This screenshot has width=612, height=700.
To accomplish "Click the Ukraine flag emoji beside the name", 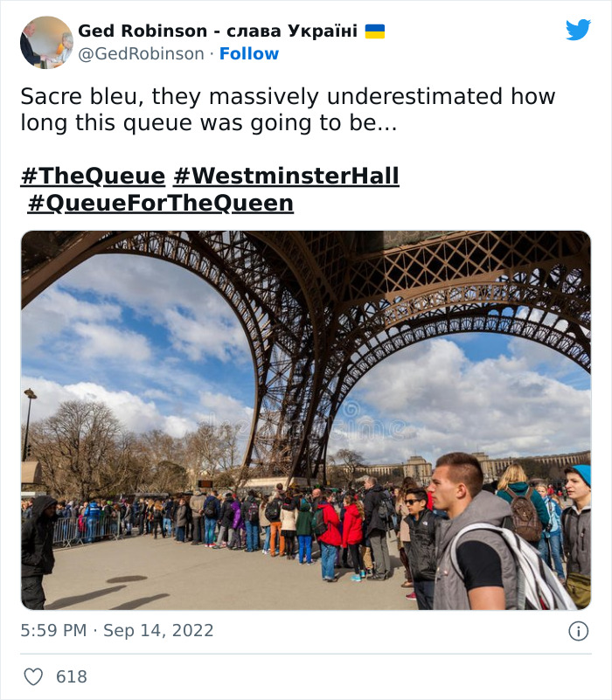I will 375,31.
